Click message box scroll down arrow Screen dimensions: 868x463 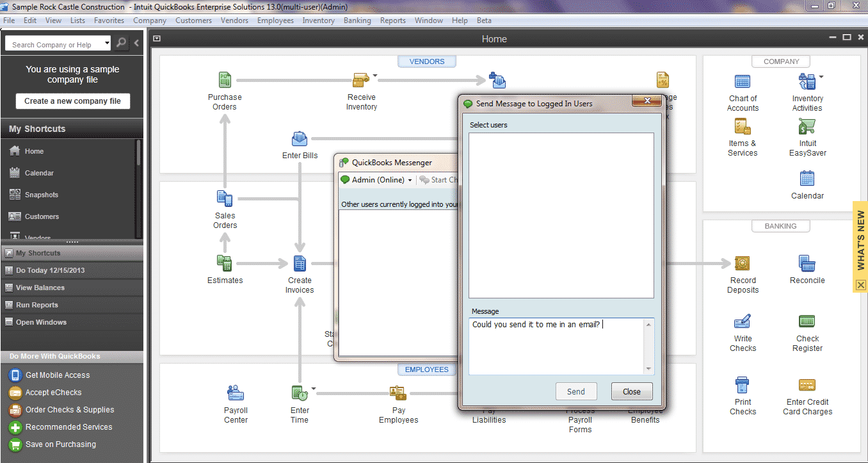(x=650, y=370)
